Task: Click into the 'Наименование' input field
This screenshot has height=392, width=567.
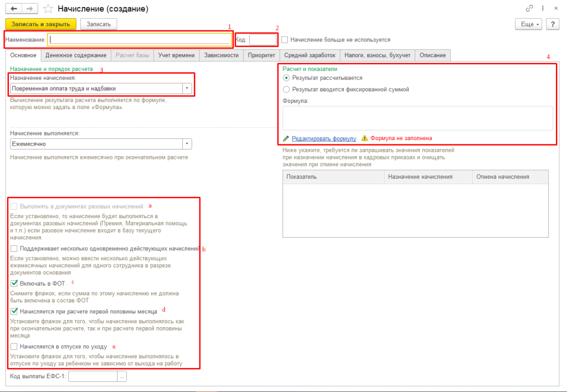Action: tap(140, 40)
